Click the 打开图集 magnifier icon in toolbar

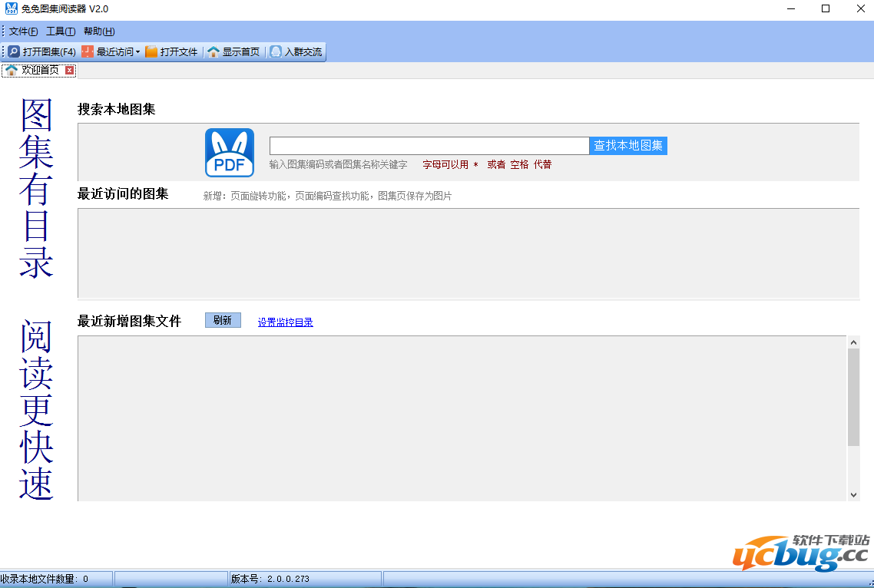coord(14,52)
